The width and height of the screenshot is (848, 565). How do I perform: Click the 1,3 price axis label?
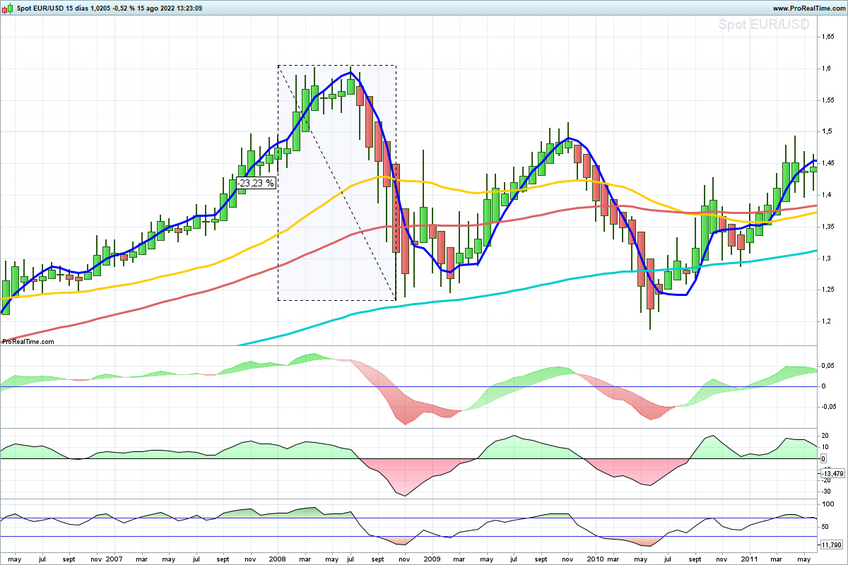pyautogui.click(x=826, y=258)
